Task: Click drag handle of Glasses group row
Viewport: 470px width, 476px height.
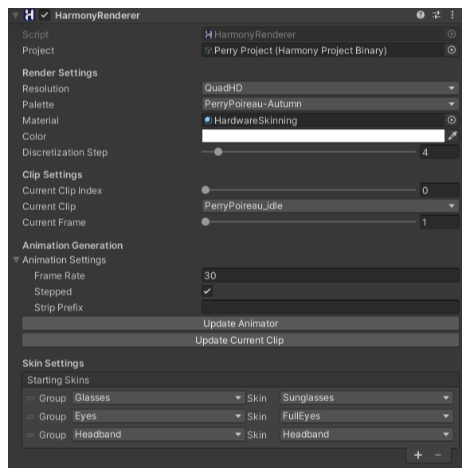Action: click(x=30, y=398)
